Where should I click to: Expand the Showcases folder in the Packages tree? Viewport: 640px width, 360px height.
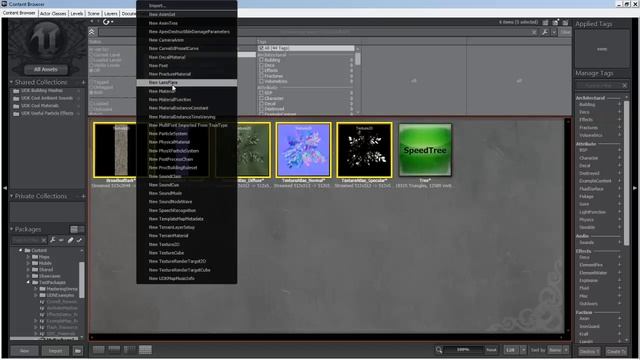(28, 276)
